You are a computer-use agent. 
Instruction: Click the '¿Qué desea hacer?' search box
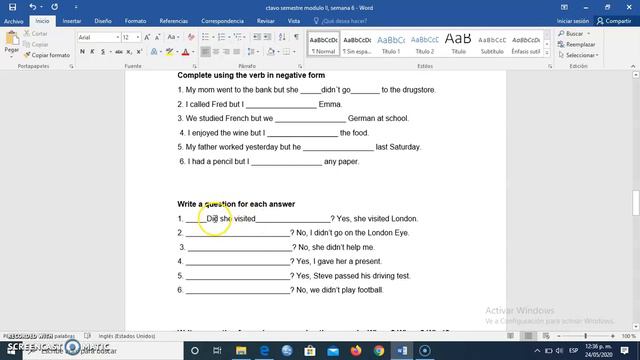pos(341,21)
